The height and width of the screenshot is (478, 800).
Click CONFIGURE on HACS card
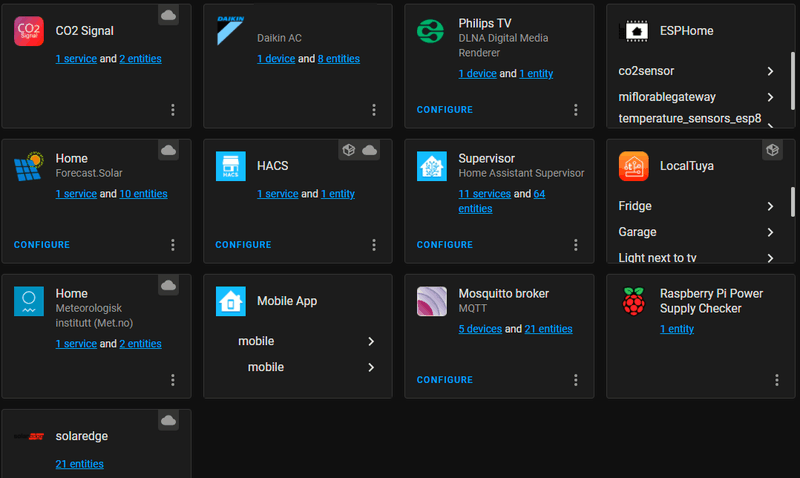click(243, 245)
